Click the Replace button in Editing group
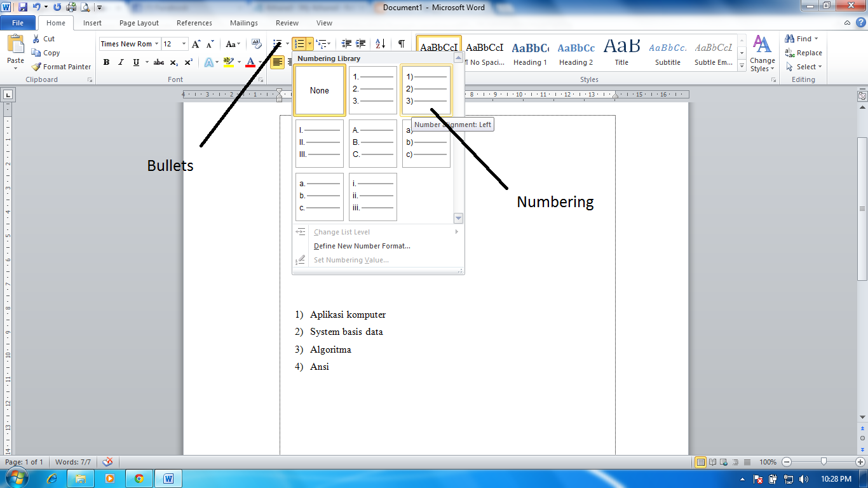Image resolution: width=868 pixels, height=488 pixels. click(803, 53)
